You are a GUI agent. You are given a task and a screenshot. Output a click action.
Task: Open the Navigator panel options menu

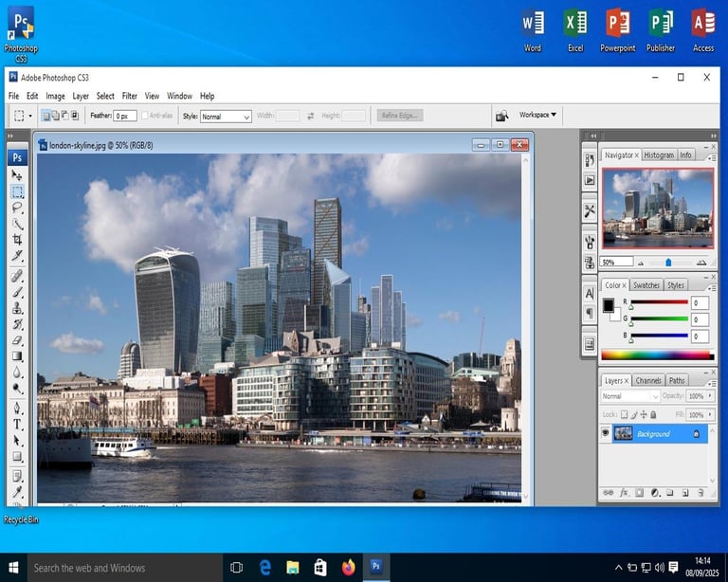click(x=712, y=158)
